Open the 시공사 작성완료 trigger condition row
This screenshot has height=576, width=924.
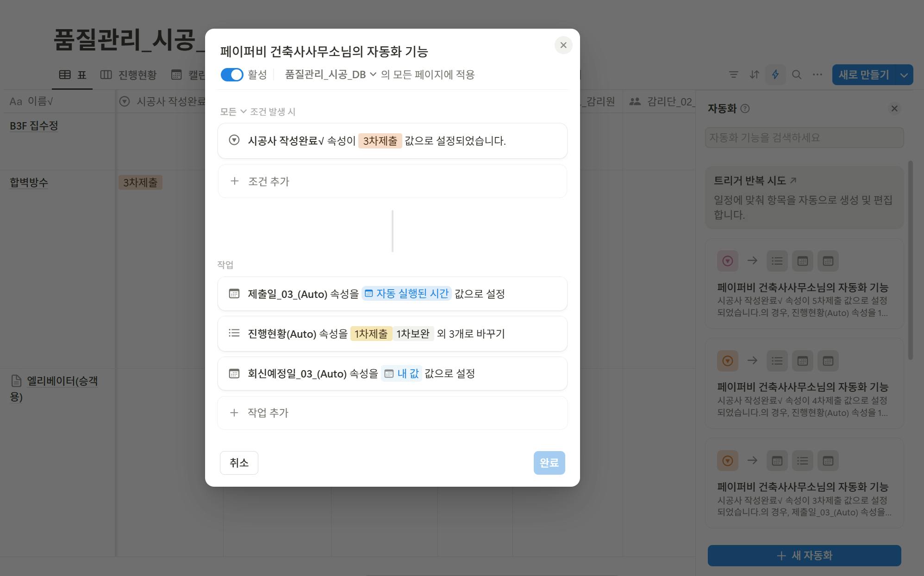[x=393, y=141]
